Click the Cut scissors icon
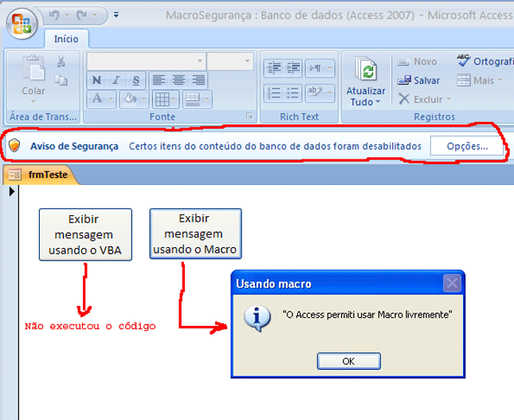 click(x=61, y=61)
